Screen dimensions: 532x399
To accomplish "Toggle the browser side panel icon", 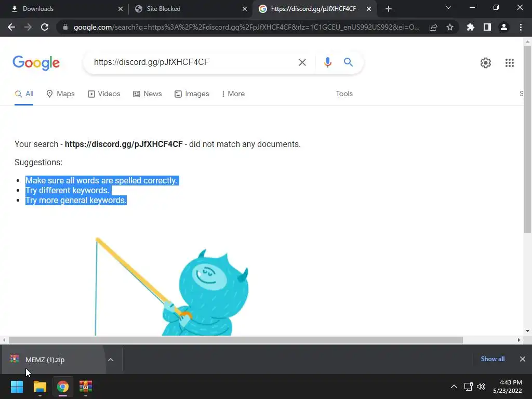I will (x=487, y=27).
